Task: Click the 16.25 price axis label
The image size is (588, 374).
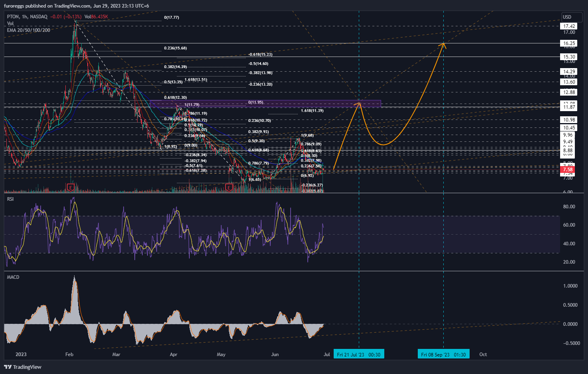Action: (x=568, y=43)
